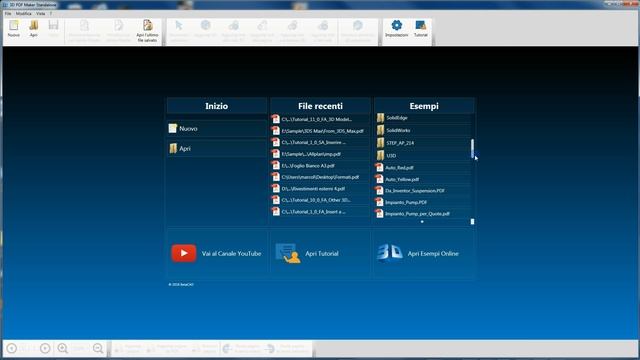Image resolution: width=640 pixels, height=360 pixels.
Task: Click the Aggiungi 3D globe icon
Action: [205, 25]
